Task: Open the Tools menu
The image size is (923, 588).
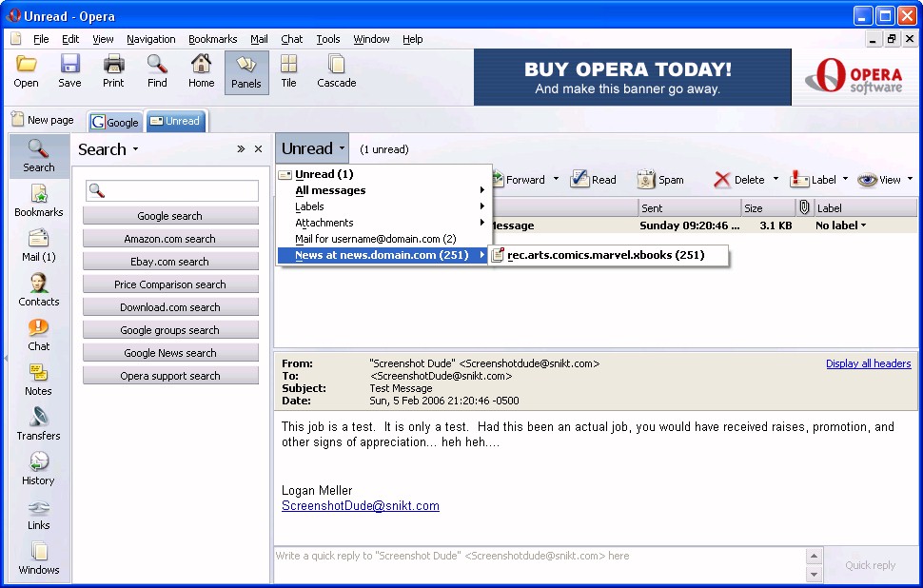Action: click(x=328, y=39)
